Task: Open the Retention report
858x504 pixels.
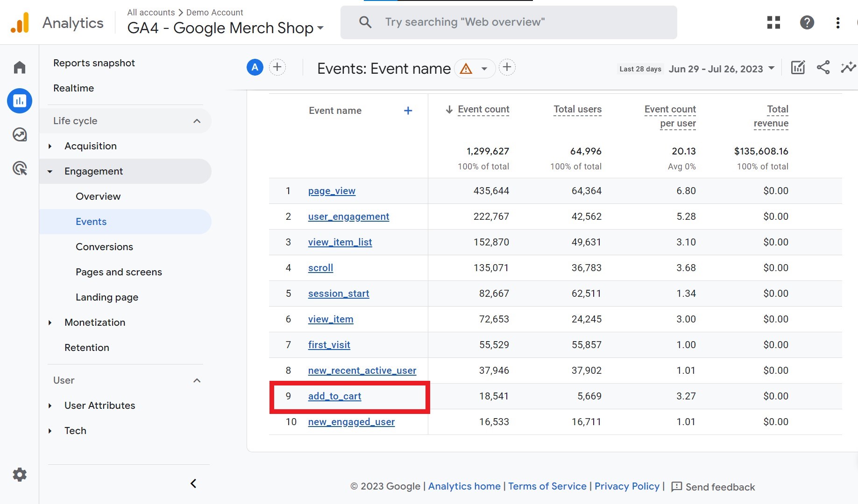Action: (87, 348)
